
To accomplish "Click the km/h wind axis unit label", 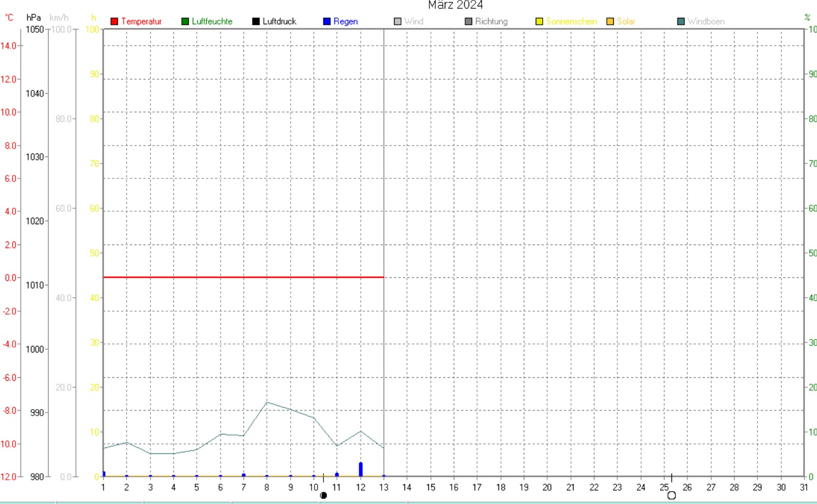I will pyautogui.click(x=59, y=18).
